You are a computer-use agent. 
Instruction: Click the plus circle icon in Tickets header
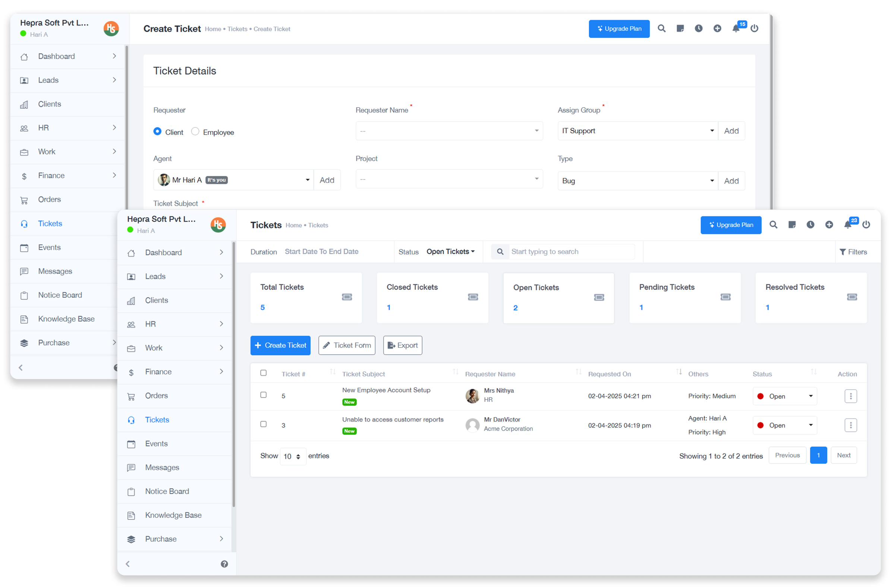click(829, 225)
